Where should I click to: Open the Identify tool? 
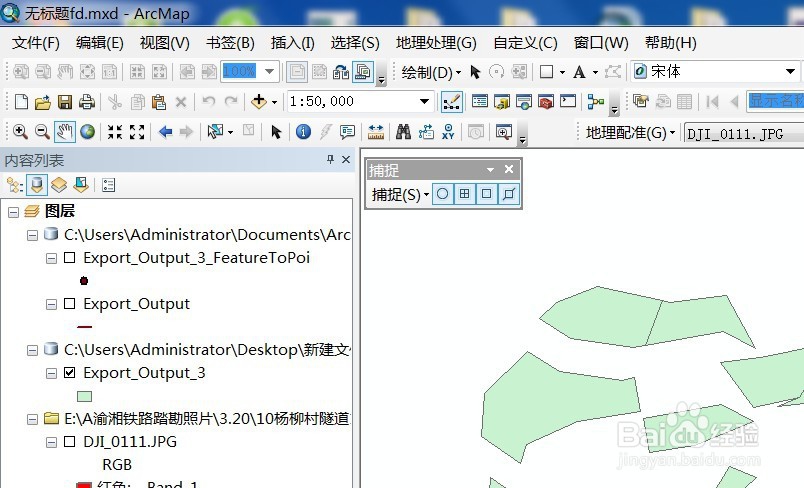tap(303, 132)
